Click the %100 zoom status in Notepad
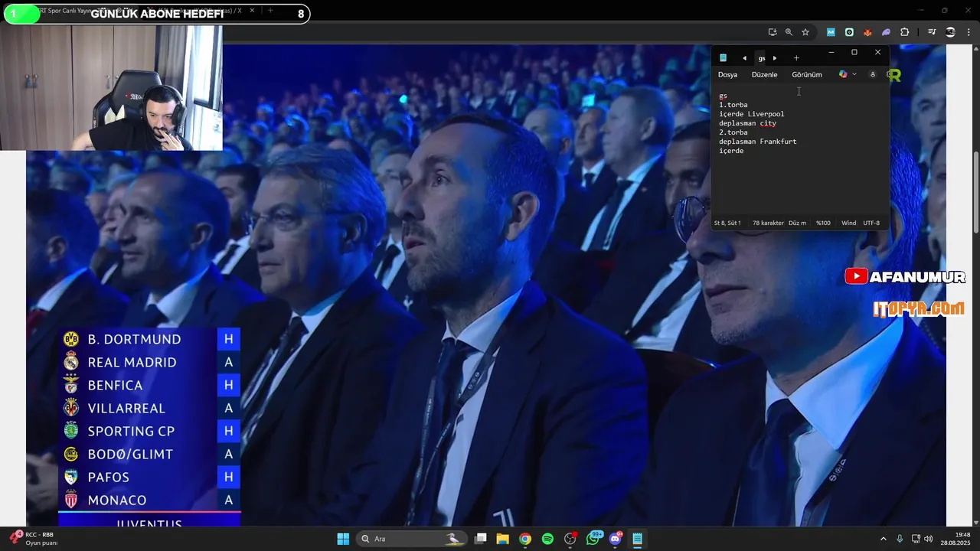The image size is (980, 551). [823, 223]
